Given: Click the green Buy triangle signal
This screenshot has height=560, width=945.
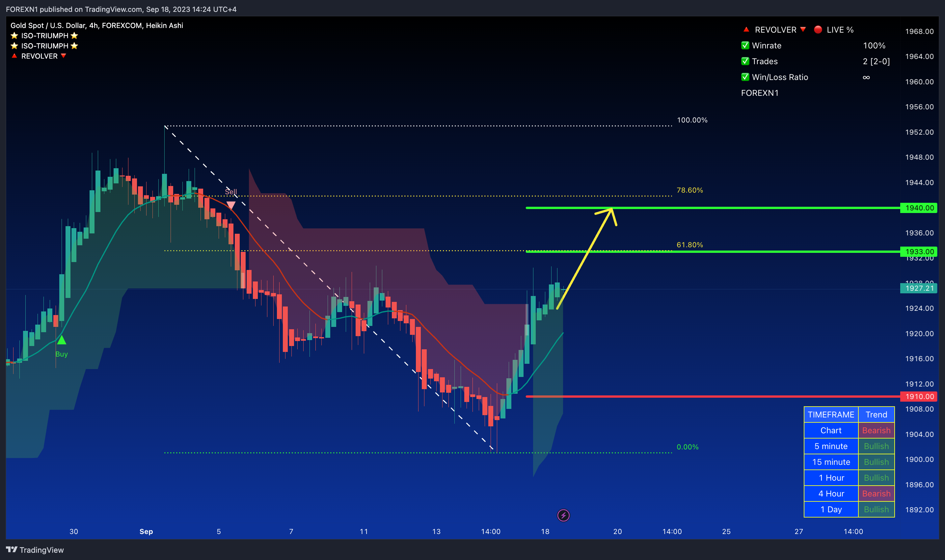Looking at the screenshot, I should pyautogui.click(x=62, y=340).
